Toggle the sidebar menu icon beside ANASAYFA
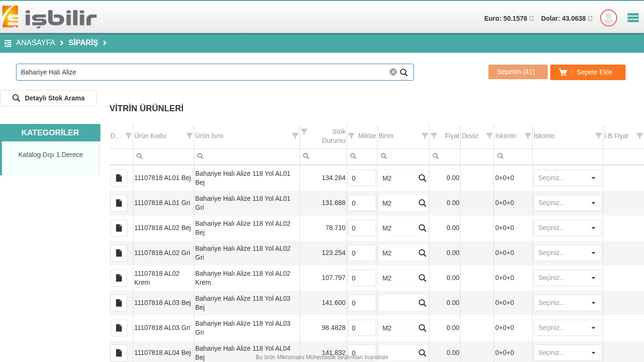 tap(8, 43)
